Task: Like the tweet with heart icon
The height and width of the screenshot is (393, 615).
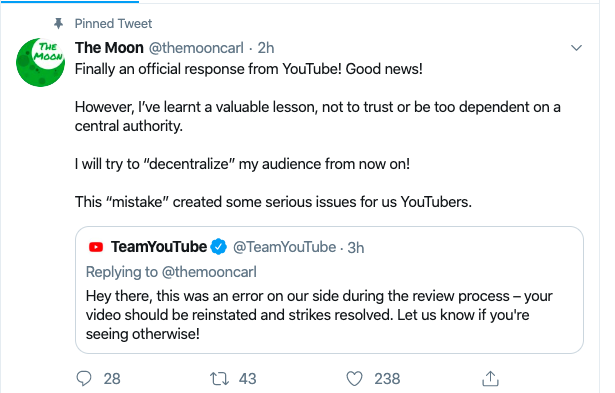Action: [354, 379]
